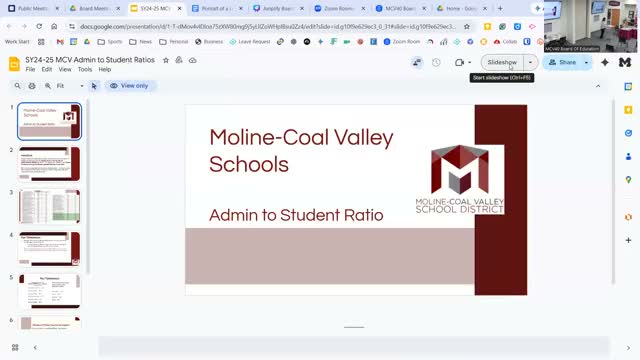The width and height of the screenshot is (640, 360).
Task: Bookmark this page with the star icon
Action: [x=467, y=27]
